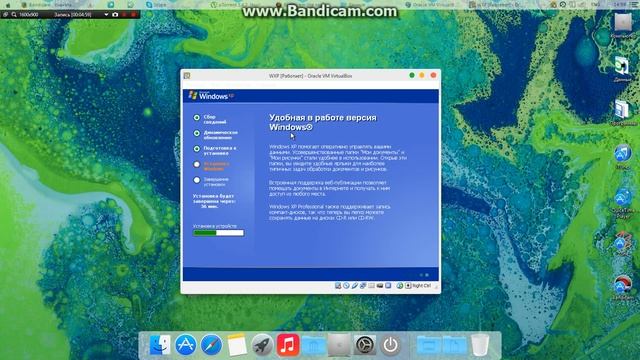This screenshot has width=640, height=360.
Task: Click the green maximize button of VirtualBox
Action: point(412,75)
